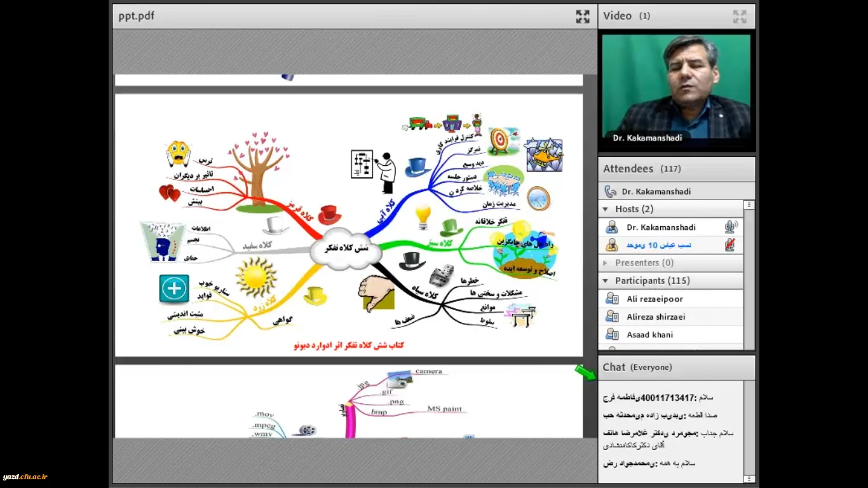The image size is (868, 488).
Task: Click the phone icon above the Hosts list
Action: pyautogui.click(x=610, y=191)
